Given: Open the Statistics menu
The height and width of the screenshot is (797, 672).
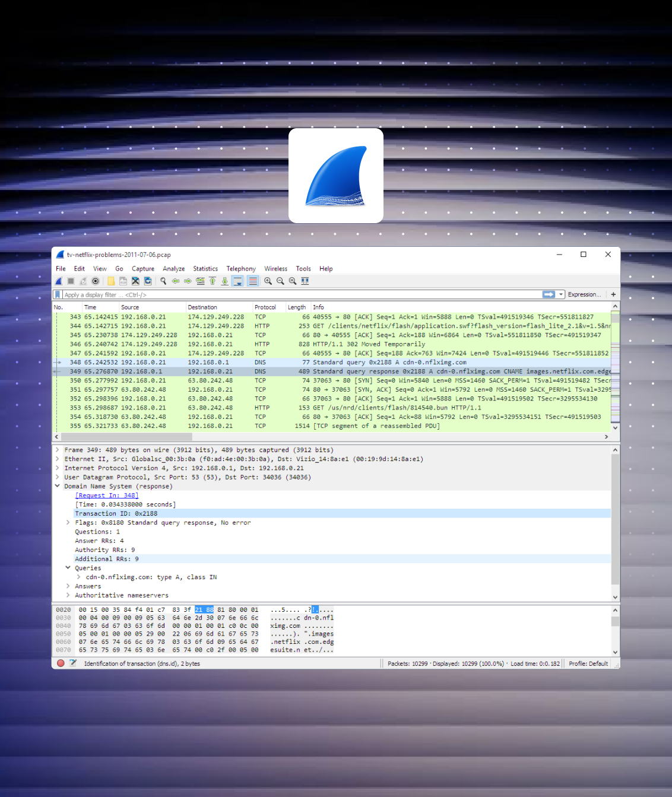Looking at the screenshot, I should coord(205,269).
